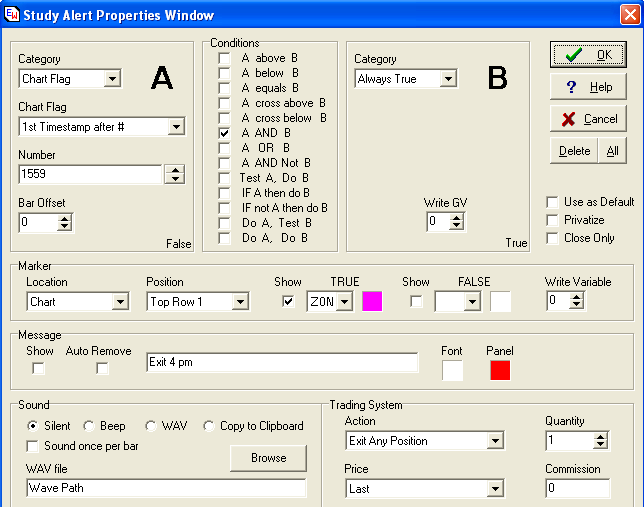This screenshot has height=507, width=644.
Task: Open the Category A 'Chart Flag' dropdown
Action: coord(111,79)
